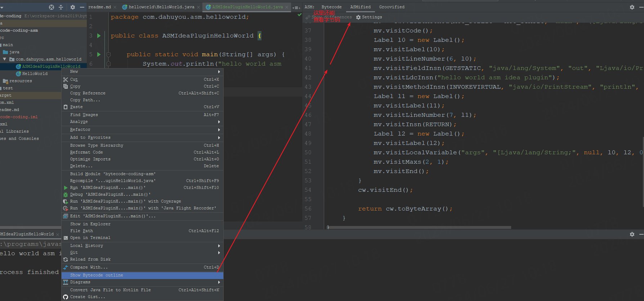Close the ASMIdeaPluginHelloWorld.java tab
644x301 pixels.
point(287,7)
